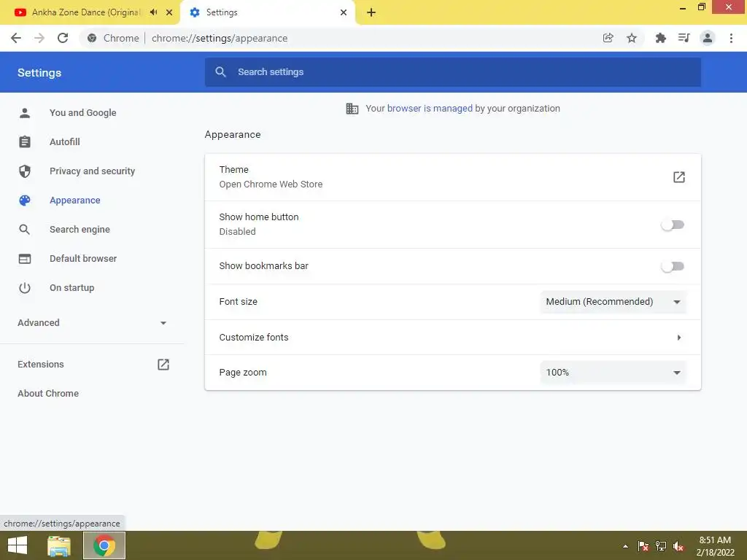Open a new tab with plus button
The width and height of the screenshot is (747, 560).
click(371, 12)
